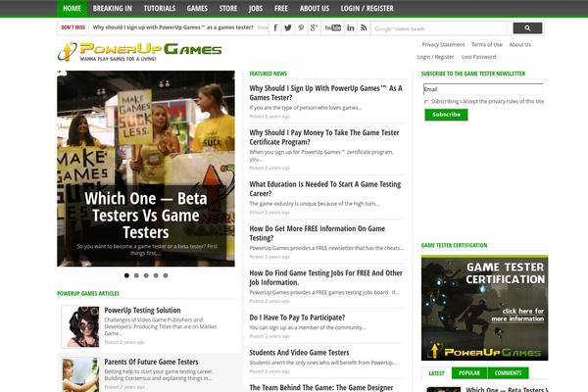Read 'How Do Get More FREE Information' article
This screenshot has height=392, width=588.
click(318, 233)
